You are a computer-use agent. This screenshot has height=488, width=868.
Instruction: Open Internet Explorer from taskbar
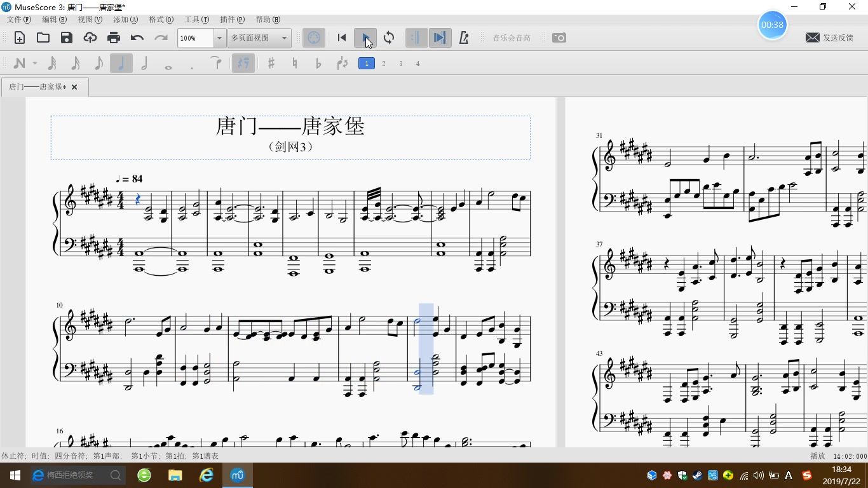pyautogui.click(x=207, y=475)
